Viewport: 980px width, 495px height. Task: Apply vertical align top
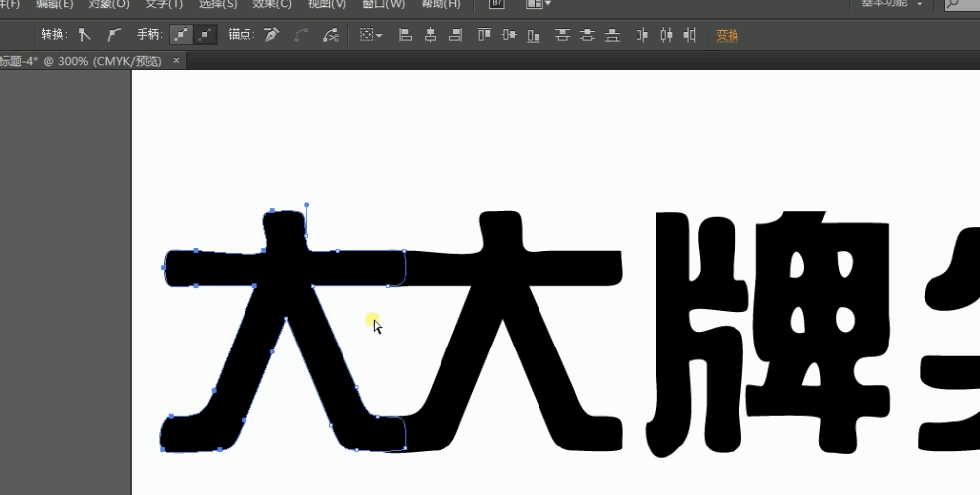tap(484, 35)
